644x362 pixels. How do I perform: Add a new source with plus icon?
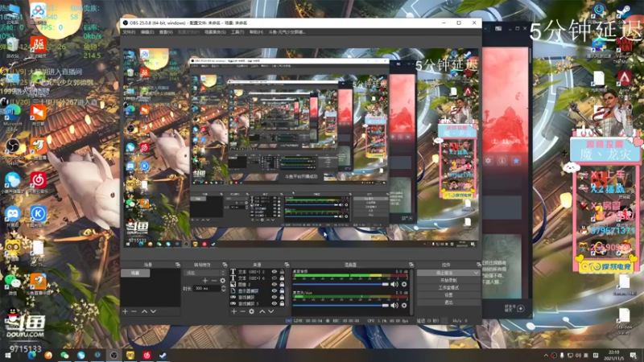[233, 311]
